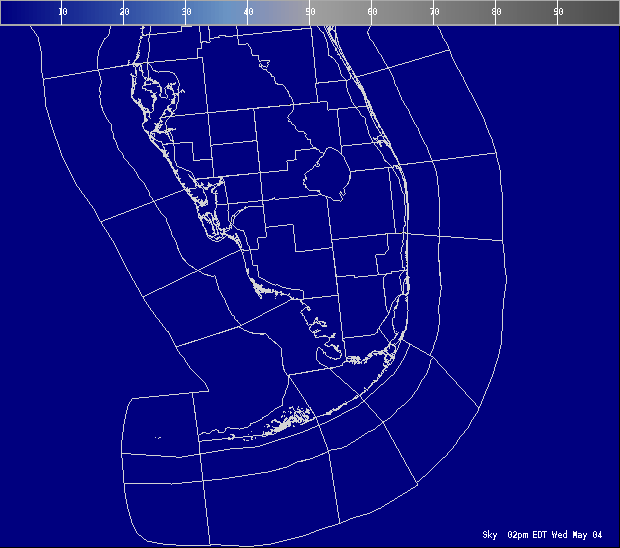Click the "50" label on the scale bar
This screenshot has height=548, width=620.
[x=310, y=12]
